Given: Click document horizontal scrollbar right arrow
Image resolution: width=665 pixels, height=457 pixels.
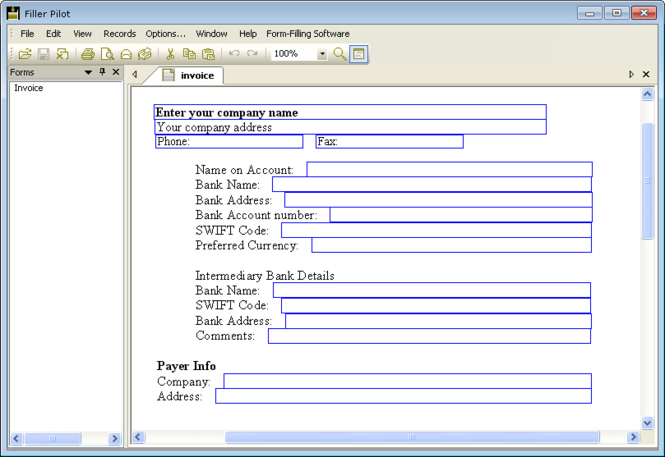Looking at the screenshot, I should tap(633, 437).
